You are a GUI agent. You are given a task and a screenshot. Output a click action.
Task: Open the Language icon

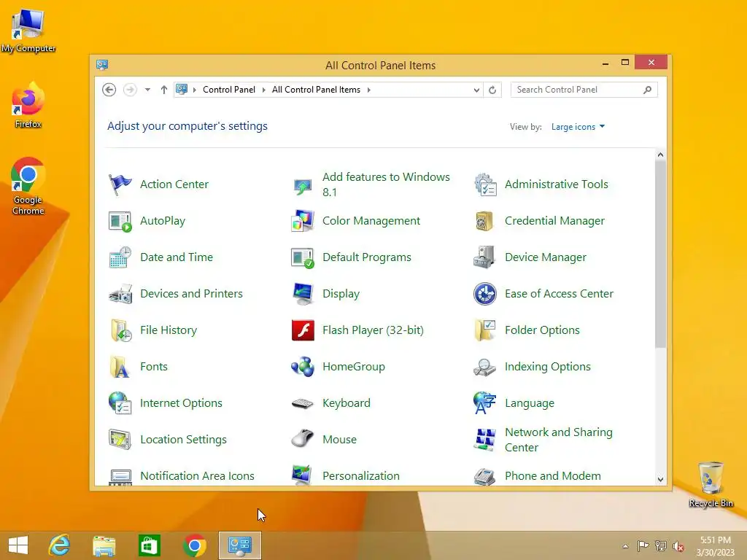pyautogui.click(x=485, y=403)
